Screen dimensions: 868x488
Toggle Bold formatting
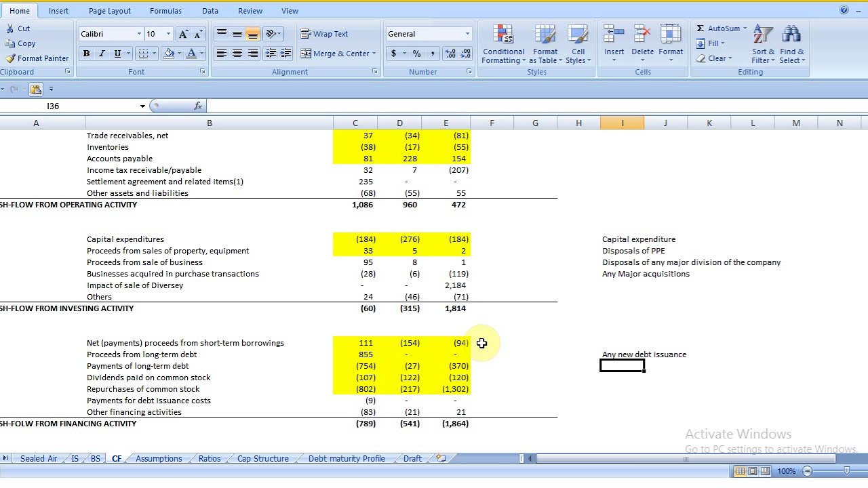point(86,54)
